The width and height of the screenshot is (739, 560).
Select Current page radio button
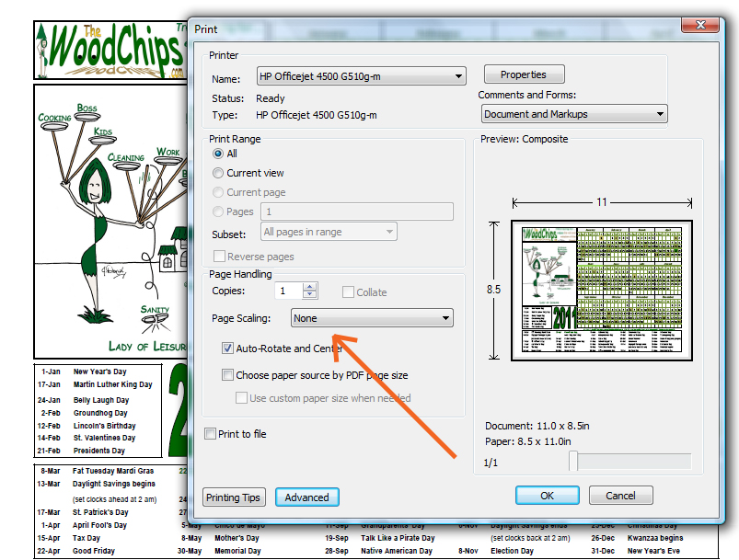pos(218,192)
